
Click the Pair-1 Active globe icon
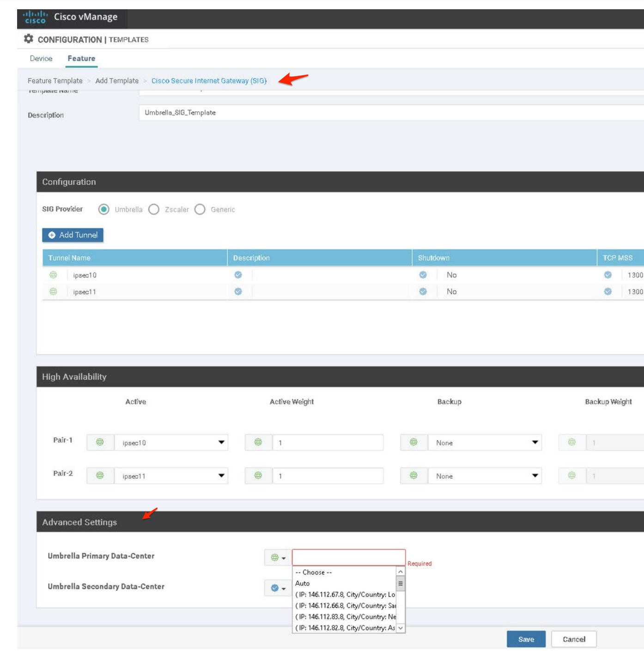[100, 442]
